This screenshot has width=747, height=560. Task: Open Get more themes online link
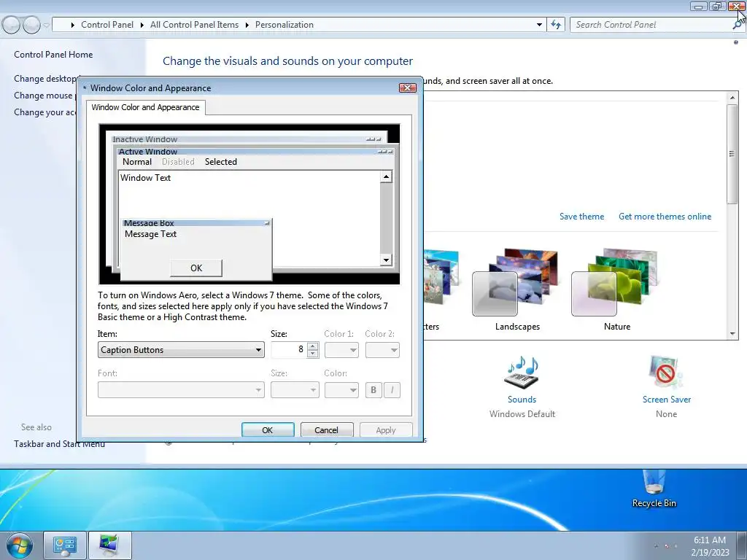click(665, 217)
